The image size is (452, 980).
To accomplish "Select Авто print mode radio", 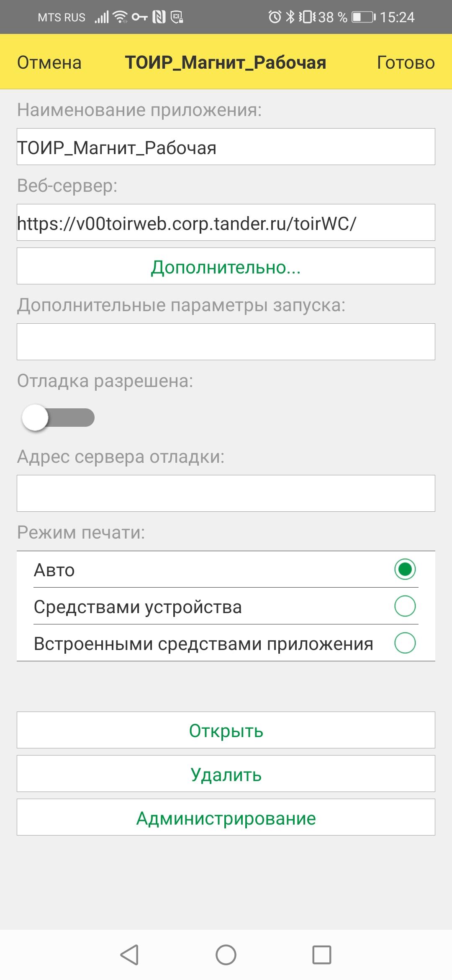I will (226, 570).
